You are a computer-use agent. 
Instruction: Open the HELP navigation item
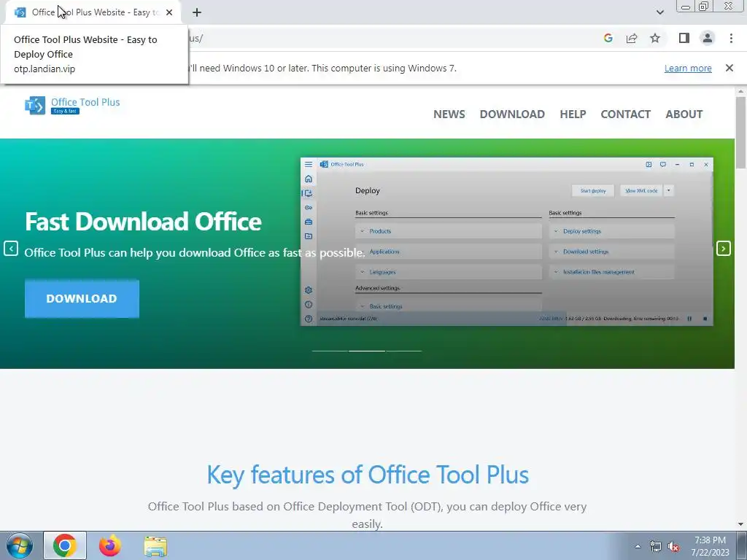pos(573,114)
